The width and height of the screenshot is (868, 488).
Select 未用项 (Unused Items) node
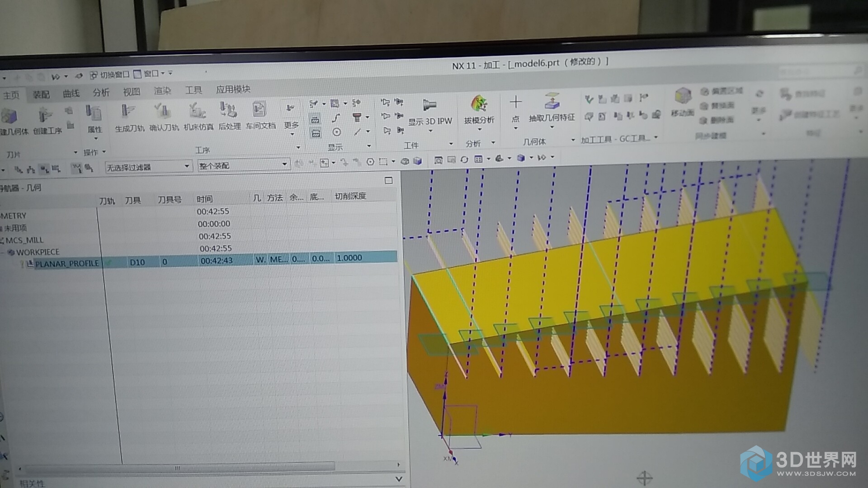click(x=16, y=228)
